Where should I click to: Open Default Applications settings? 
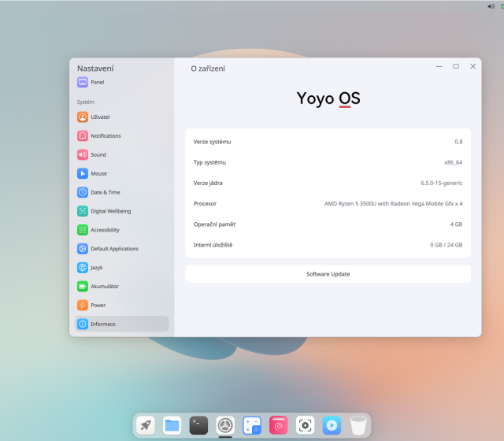click(114, 249)
